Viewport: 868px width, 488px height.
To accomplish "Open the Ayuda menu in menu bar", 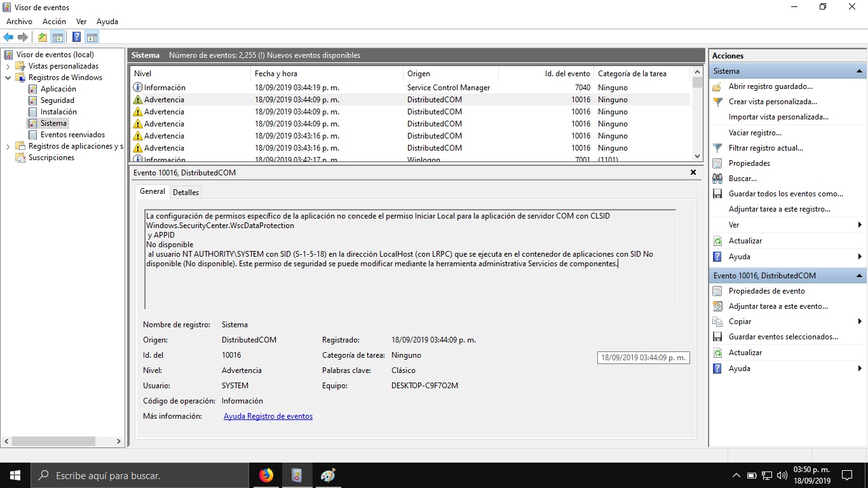I will (x=107, y=22).
